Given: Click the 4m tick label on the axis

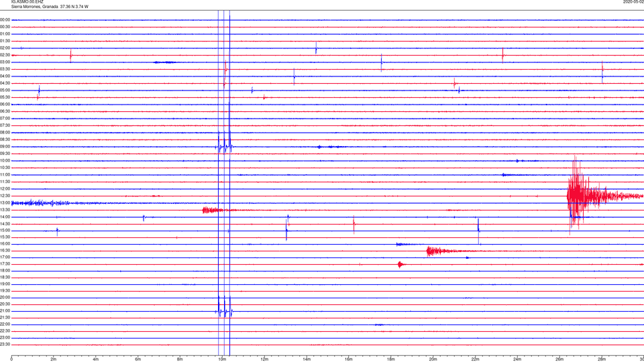Looking at the screenshot, I should [x=96, y=359].
